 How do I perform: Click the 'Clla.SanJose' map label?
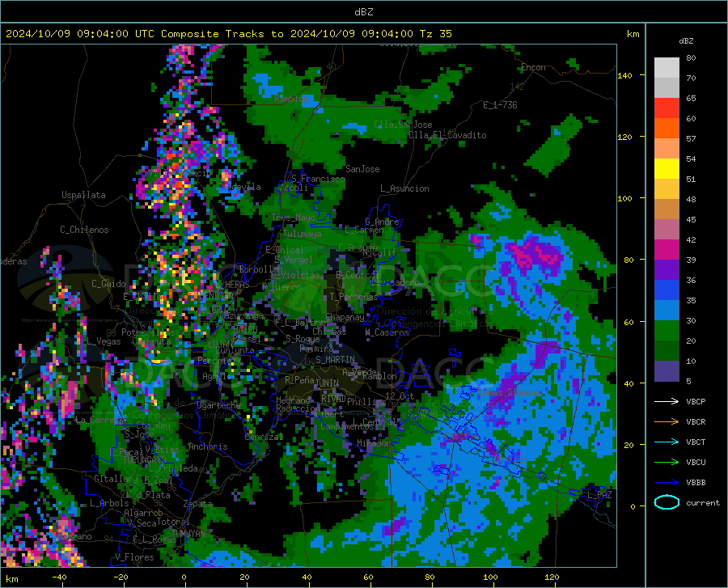pos(403,125)
